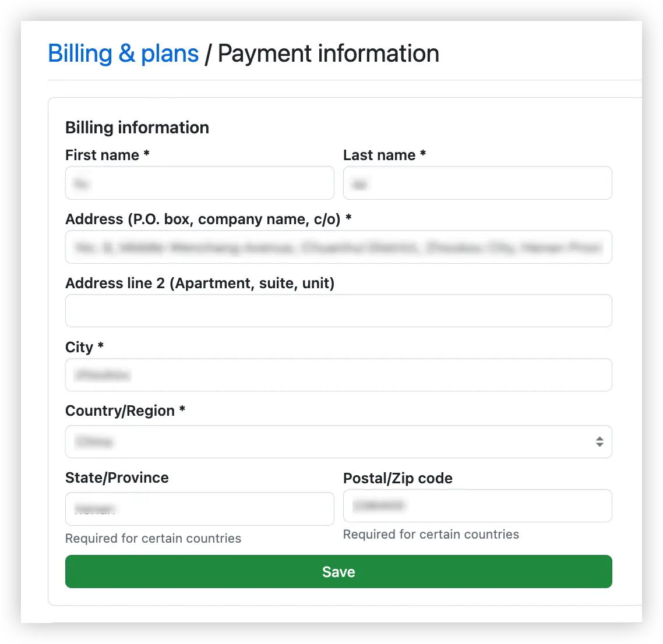Image resolution: width=663 pixels, height=644 pixels.
Task: Click the "City *" label
Action: point(84,347)
